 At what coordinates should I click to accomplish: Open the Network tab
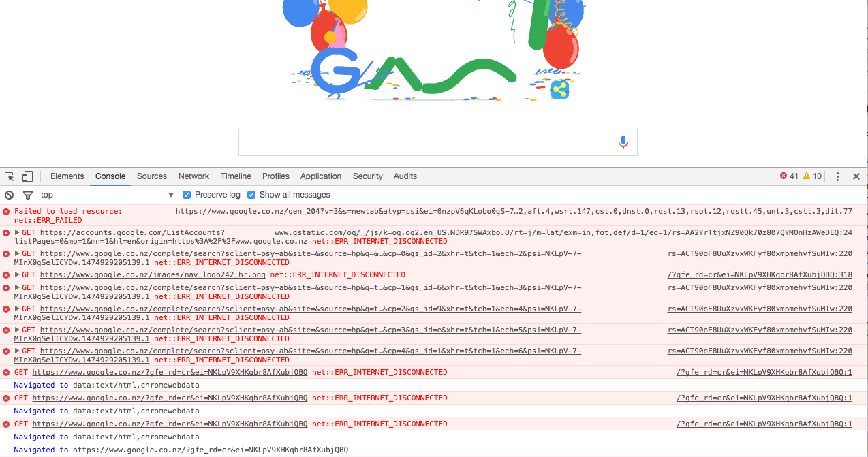194,176
